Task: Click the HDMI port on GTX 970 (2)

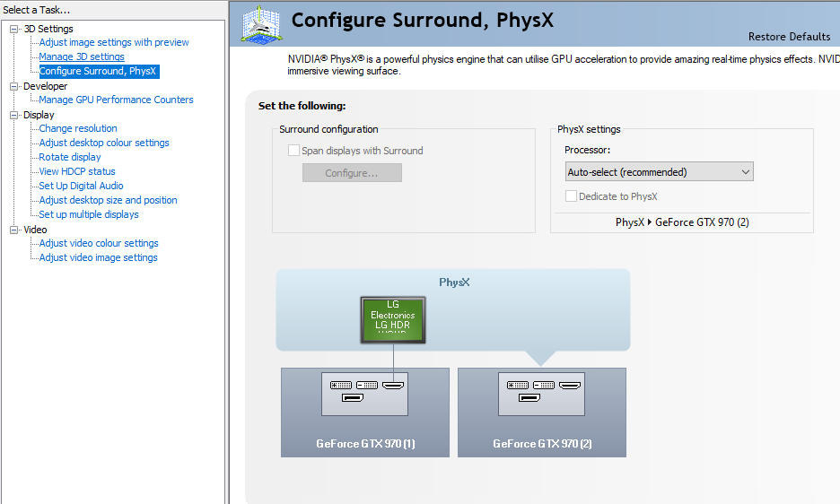Action: [x=570, y=385]
